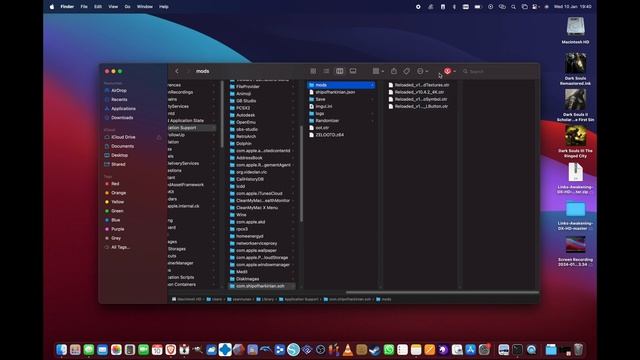
Task: Select the Blue tag in sidebar
Action: [116, 220]
